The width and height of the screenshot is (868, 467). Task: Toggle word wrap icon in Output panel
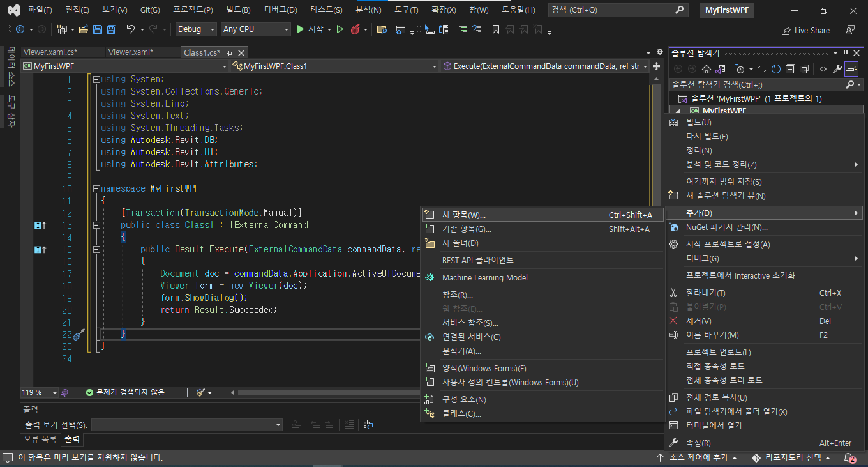click(x=368, y=425)
